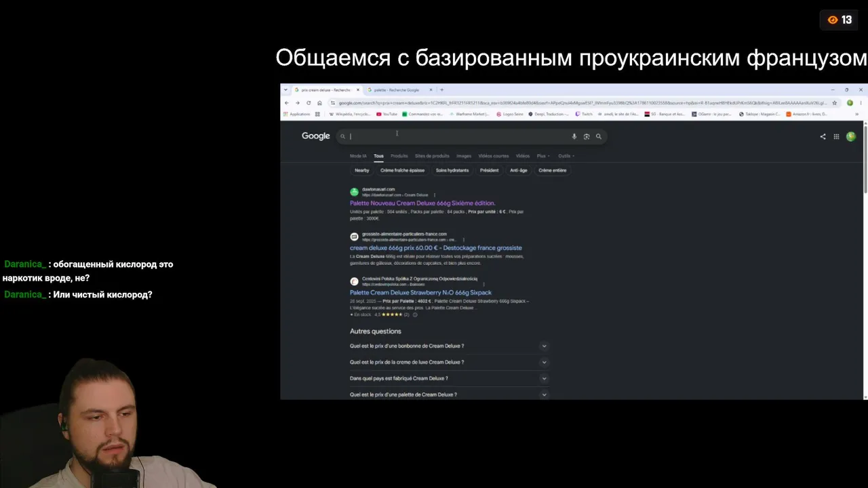Show more bookmarks with the overflow chevron
Screen dimensions: 868x488
[x=857, y=114]
